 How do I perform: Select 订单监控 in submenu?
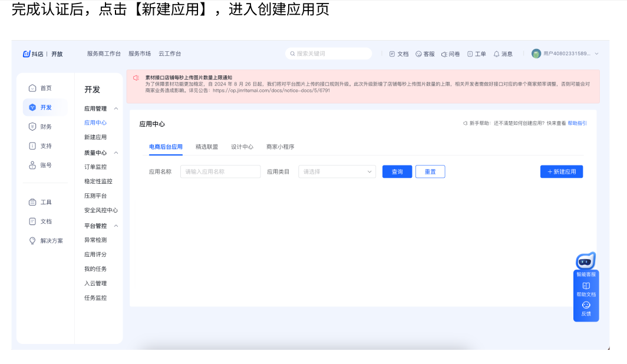(x=95, y=167)
